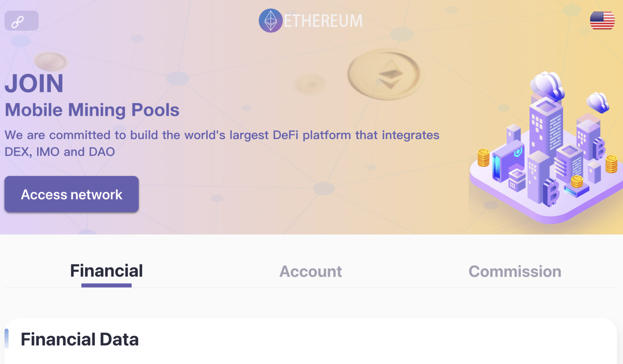
Task: Switch to the Financial tab
Action: (x=107, y=271)
